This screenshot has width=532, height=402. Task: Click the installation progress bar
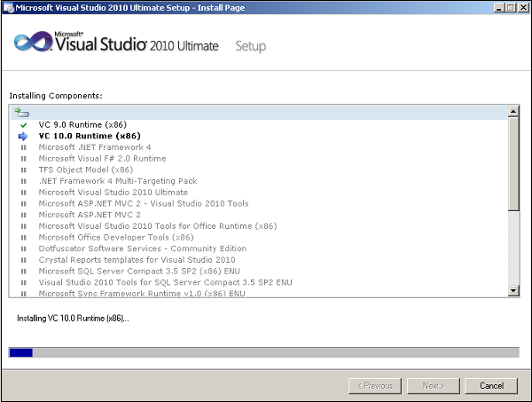263,352
